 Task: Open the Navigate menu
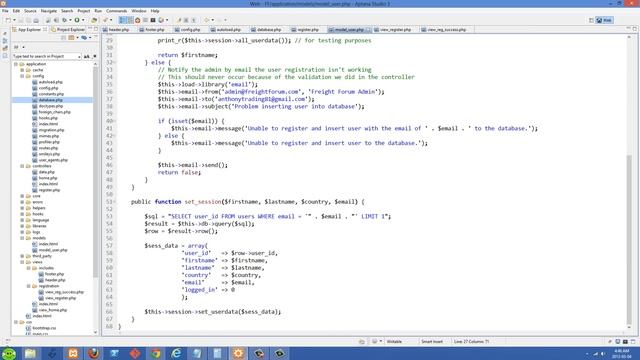49,11
